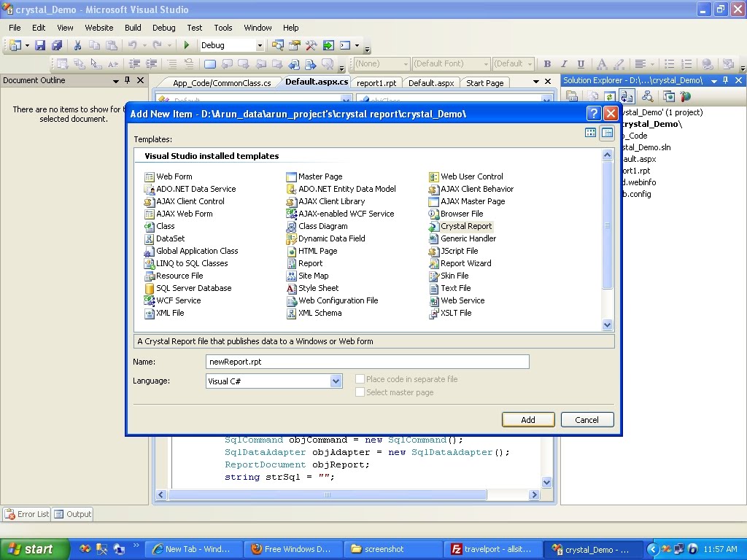747x560 pixels.
Task: Open the Website menu
Action: [x=98, y=28]
